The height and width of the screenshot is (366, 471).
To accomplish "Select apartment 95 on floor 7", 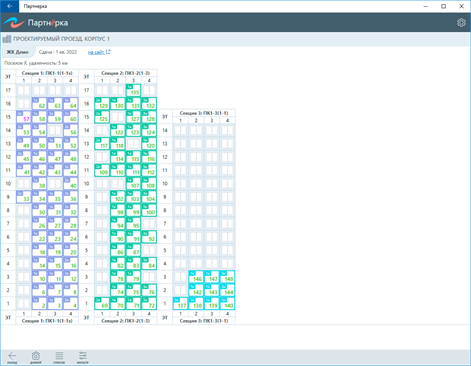I will (133, 224).
